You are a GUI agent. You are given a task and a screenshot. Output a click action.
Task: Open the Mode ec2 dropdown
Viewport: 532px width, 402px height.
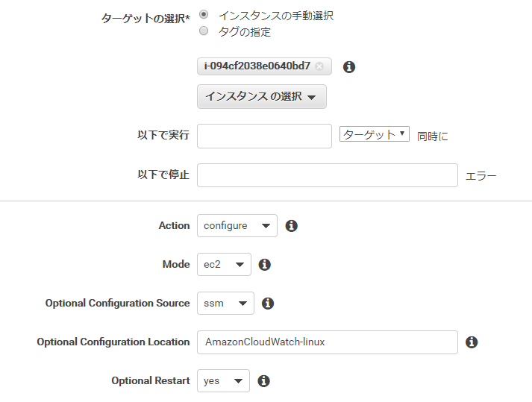tap(224, 264)
